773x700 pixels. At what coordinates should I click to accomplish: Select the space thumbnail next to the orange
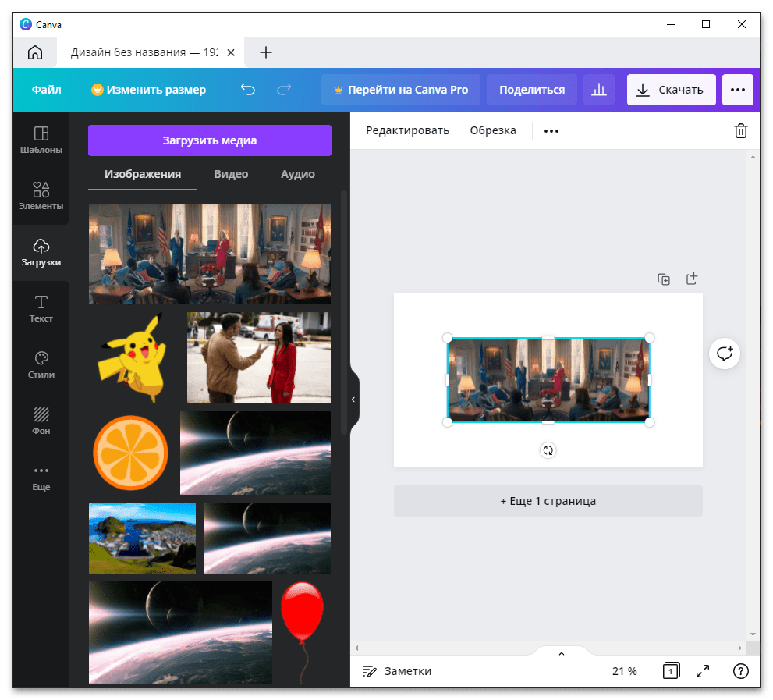point(255,453)
